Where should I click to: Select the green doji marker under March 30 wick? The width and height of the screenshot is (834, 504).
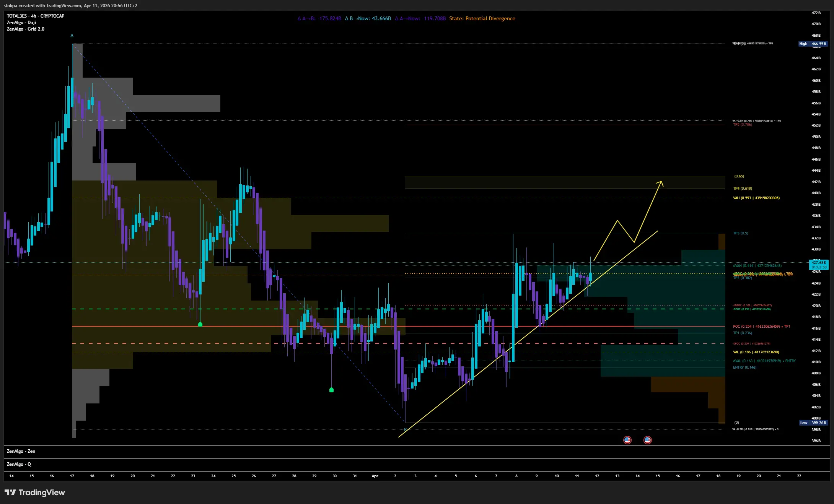[x=331, y=390]
